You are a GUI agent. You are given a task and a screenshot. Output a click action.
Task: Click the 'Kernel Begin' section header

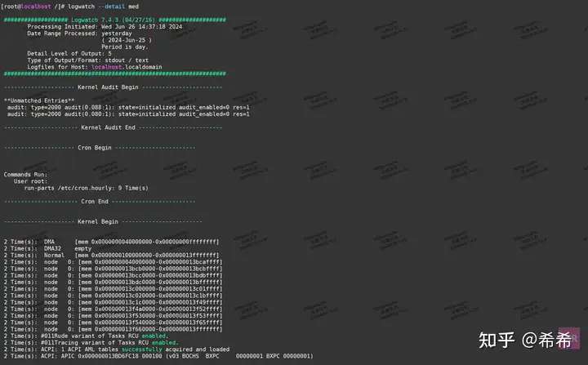[103, 222]
